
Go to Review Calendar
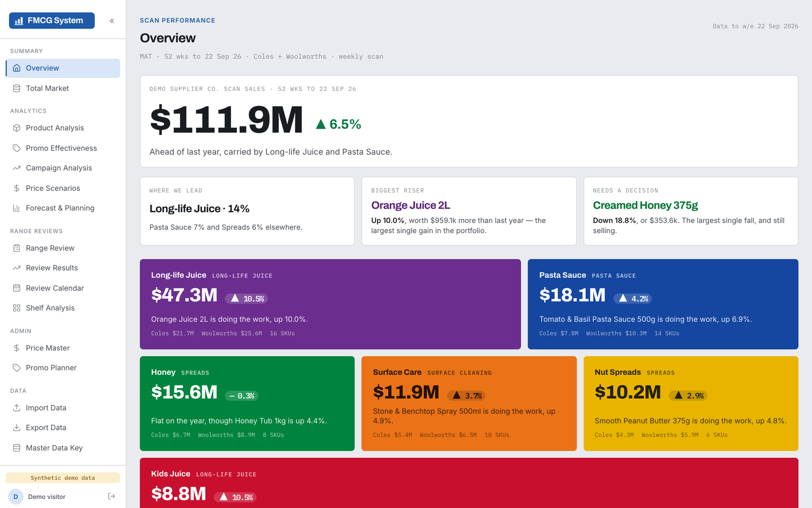pyautogui.click(x=63, y=288)
